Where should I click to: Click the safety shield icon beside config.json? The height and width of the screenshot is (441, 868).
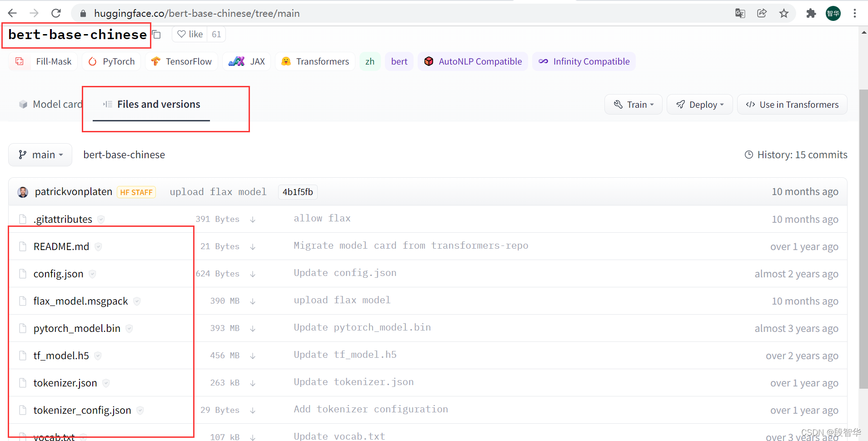[92, 274]
